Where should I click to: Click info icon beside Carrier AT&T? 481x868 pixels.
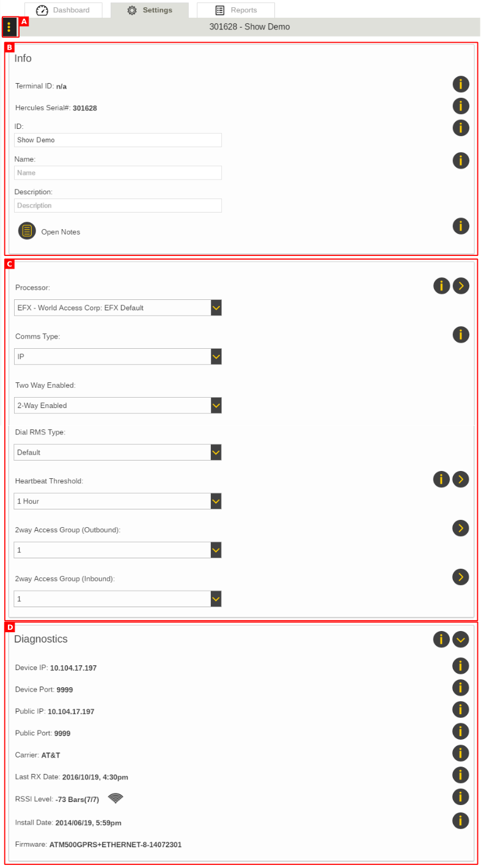(x=461, y=753)
